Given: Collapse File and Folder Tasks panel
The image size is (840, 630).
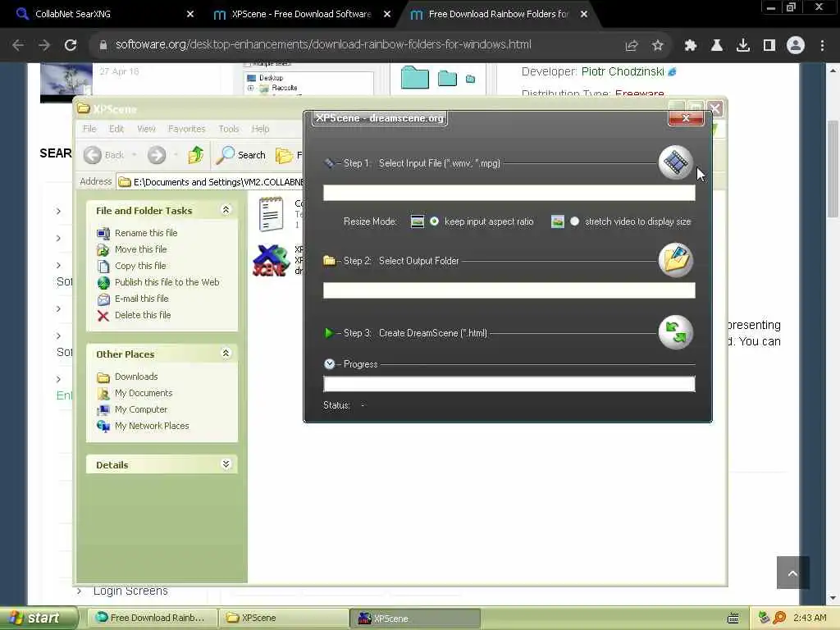Looking at the screenshot, I should tap(226, 210).
